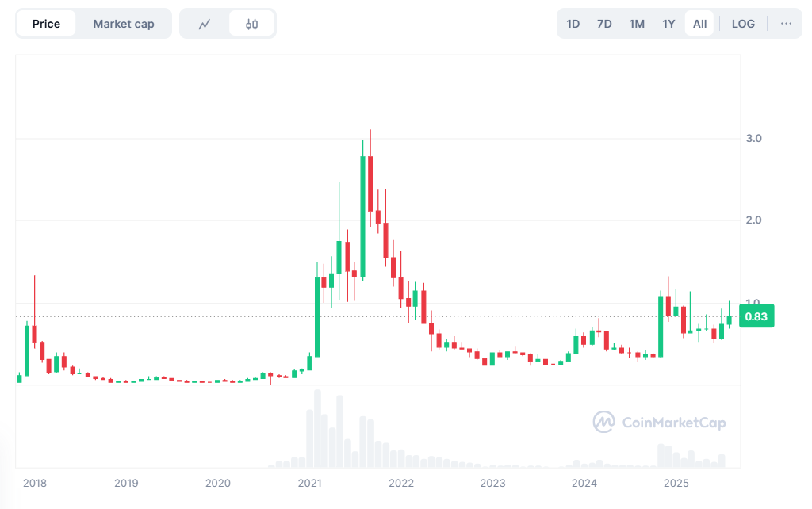Open the more options ellipsis menu
This screenshot has width=812, height=509.
pos(787,23)
